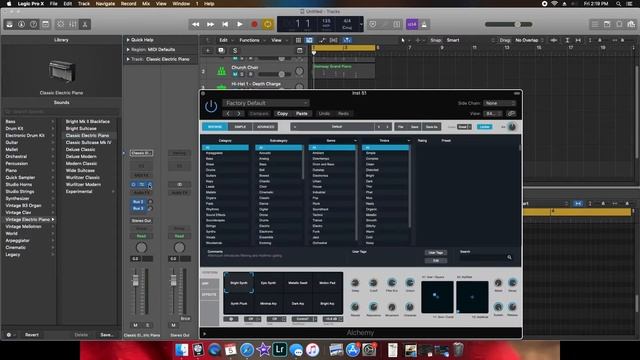
Task: Open Side Chain None dropdown
Action: click(x=500, y=103)
